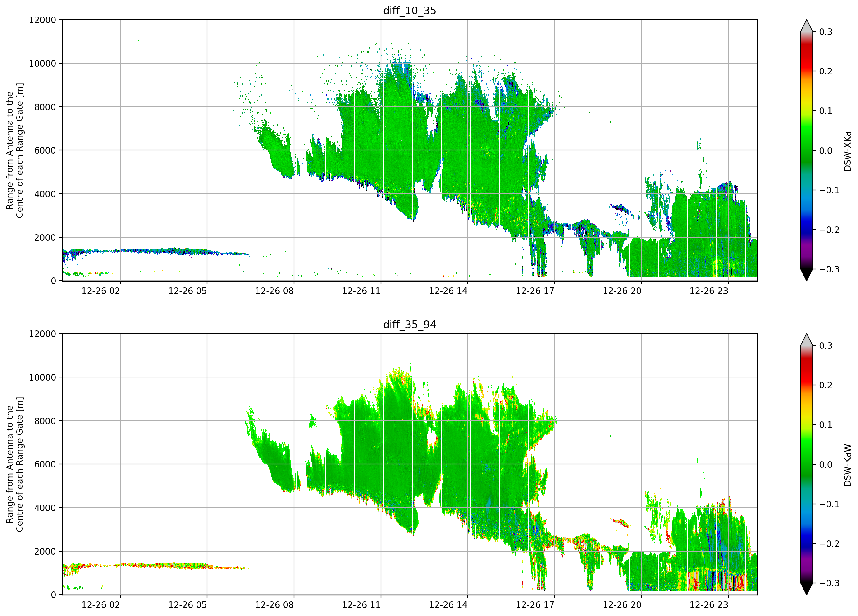Click the bottom colorbar's upper extend arrow
This screenshot has height=616, width=858.
click(x=807, y=340)
